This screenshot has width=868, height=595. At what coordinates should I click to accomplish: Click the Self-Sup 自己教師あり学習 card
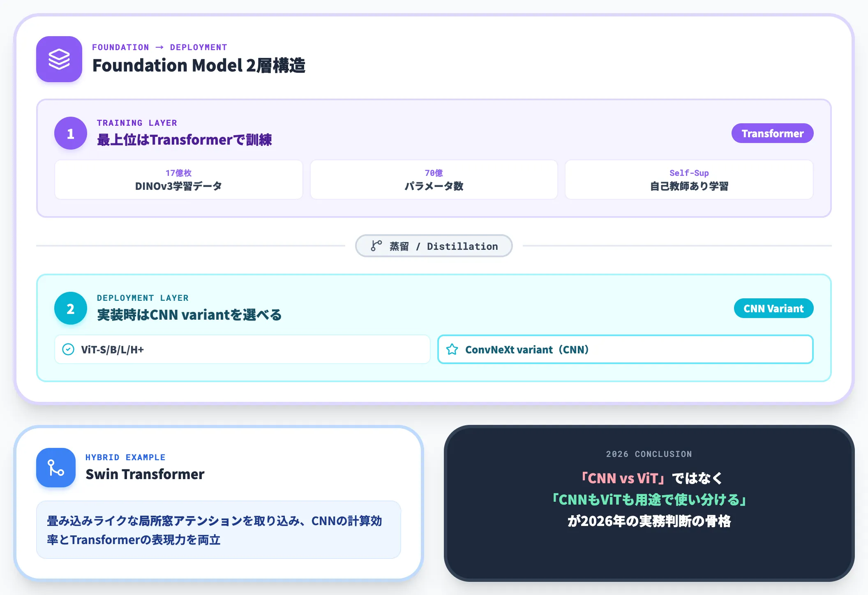tap(689, 180)
